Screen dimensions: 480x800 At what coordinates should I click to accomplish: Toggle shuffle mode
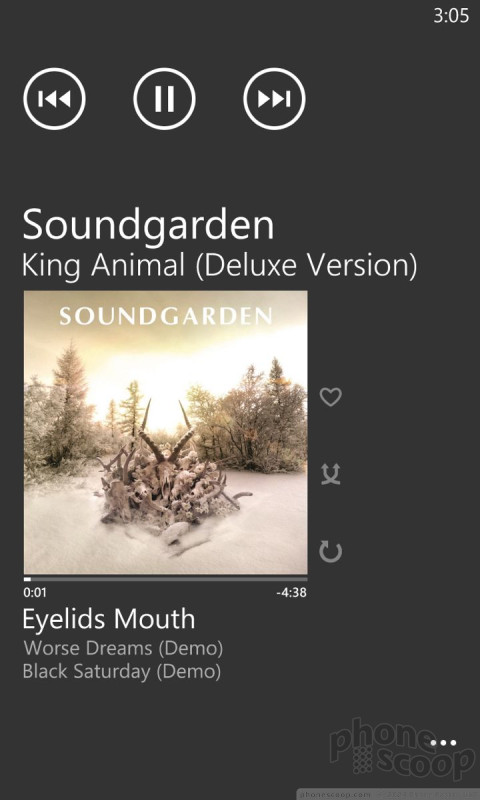tap(331, 474)
